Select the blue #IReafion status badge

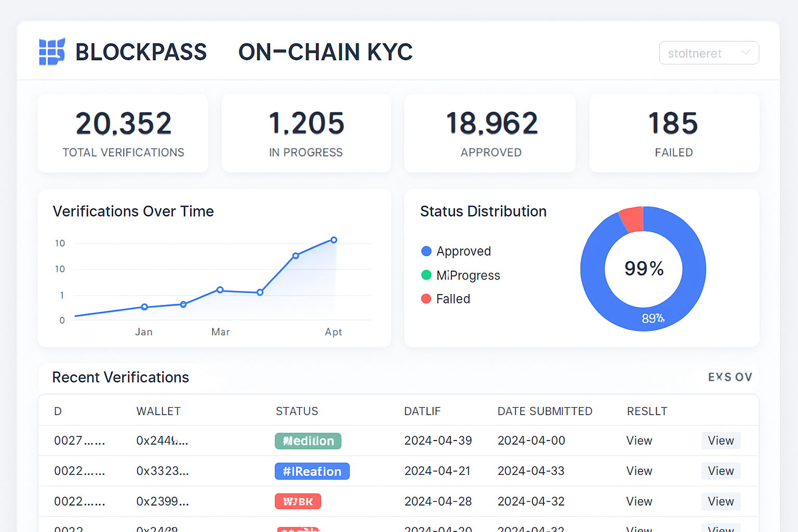[312, 471]
